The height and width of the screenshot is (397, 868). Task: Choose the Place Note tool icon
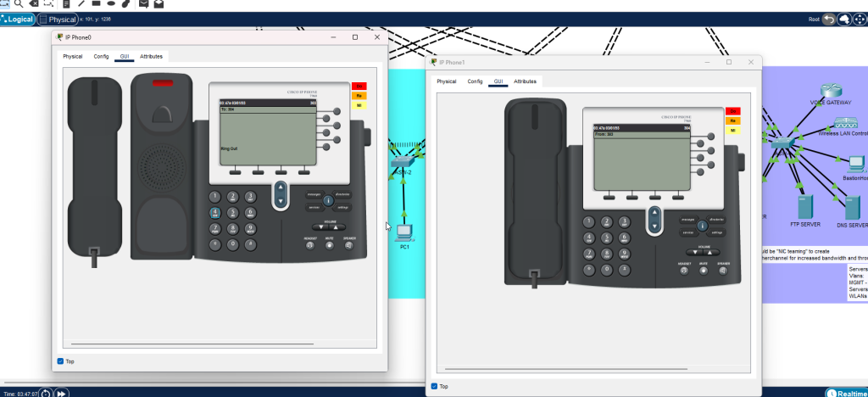[66, 4]
